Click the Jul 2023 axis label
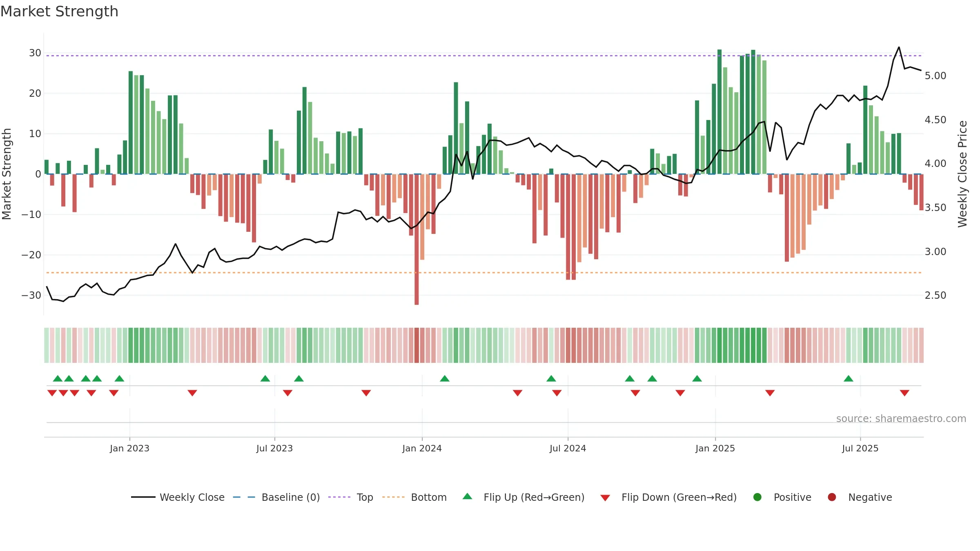The width and height of the screenshot is (980, 551). coord(274,448)
